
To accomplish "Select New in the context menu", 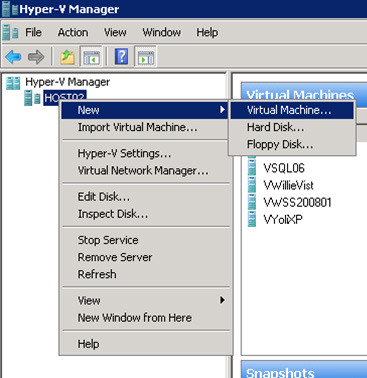I will 145,110.
